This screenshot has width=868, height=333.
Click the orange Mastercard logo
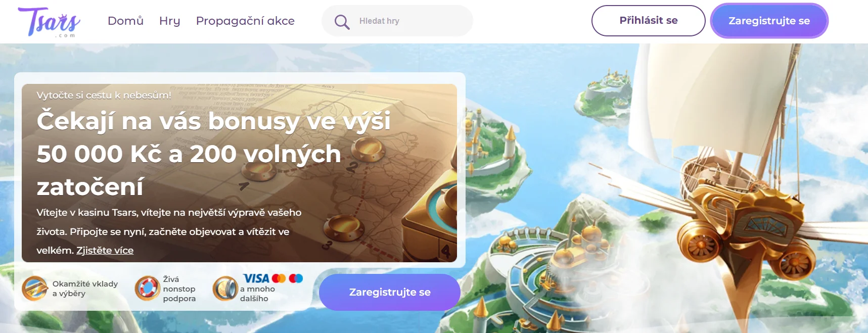pos(279,278)
